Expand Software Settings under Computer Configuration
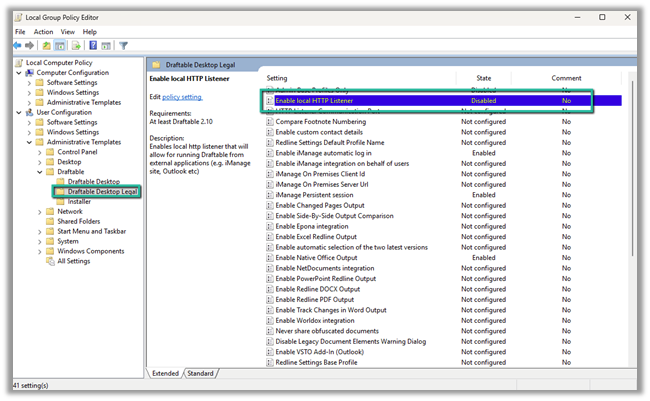Image resolution: width=650 pixels, height=401 pixels. (29, 83)
